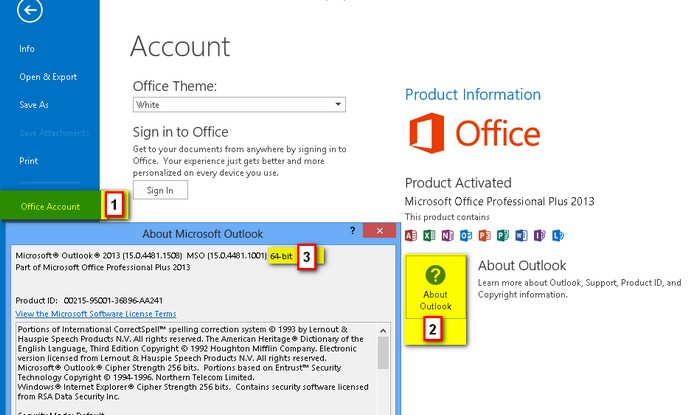Click the Product ID value 00215-95001-36896-AA241
700x415 pixels.
pos(113,300)
